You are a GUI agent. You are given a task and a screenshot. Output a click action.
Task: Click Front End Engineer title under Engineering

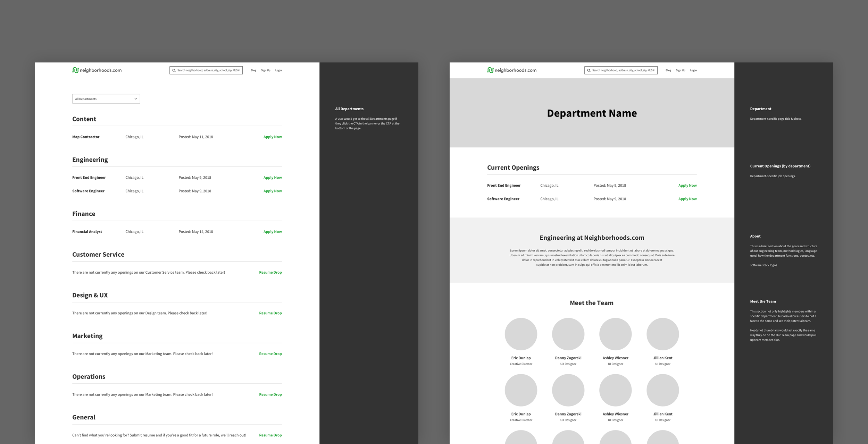point(89,178)
